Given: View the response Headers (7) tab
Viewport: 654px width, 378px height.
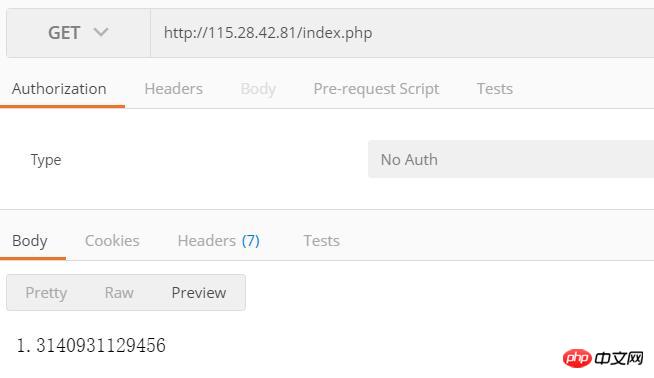Looking at the screenshot, I should tap(219, 241).
